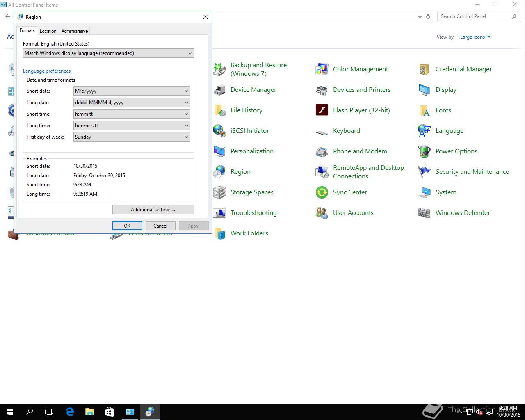Click the Search Control Panel field

474,16
